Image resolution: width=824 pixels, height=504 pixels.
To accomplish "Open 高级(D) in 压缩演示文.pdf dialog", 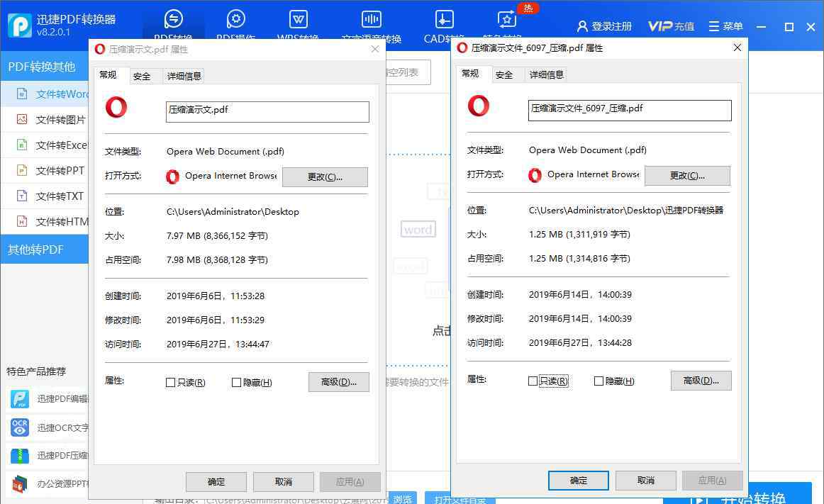I will pyautogui.click(x=339, y=382).
